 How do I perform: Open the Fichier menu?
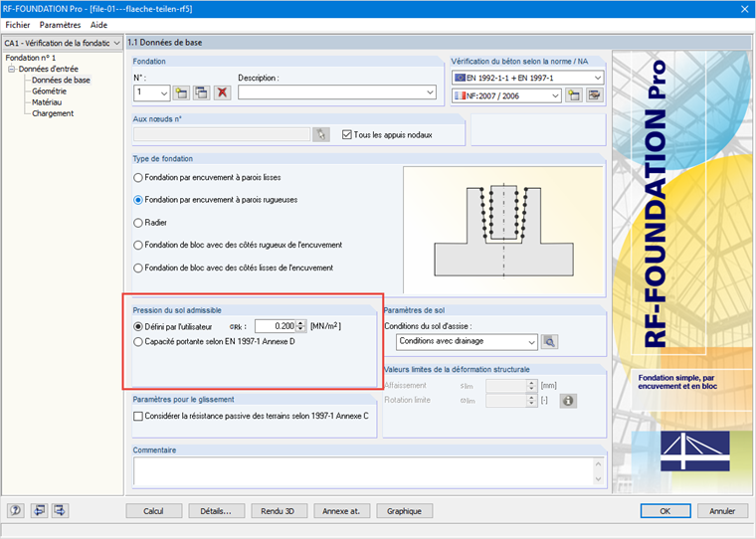tap(17, 25)
